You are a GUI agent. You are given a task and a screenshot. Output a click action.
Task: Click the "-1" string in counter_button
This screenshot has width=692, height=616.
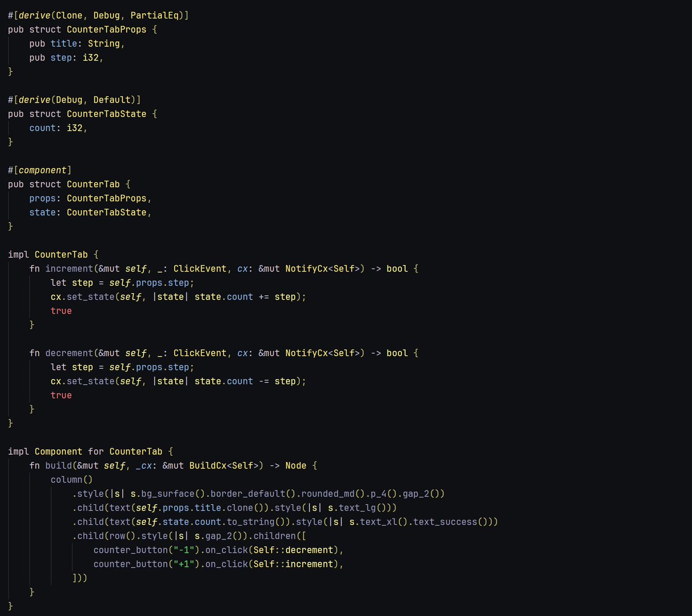tap(184, 550)
